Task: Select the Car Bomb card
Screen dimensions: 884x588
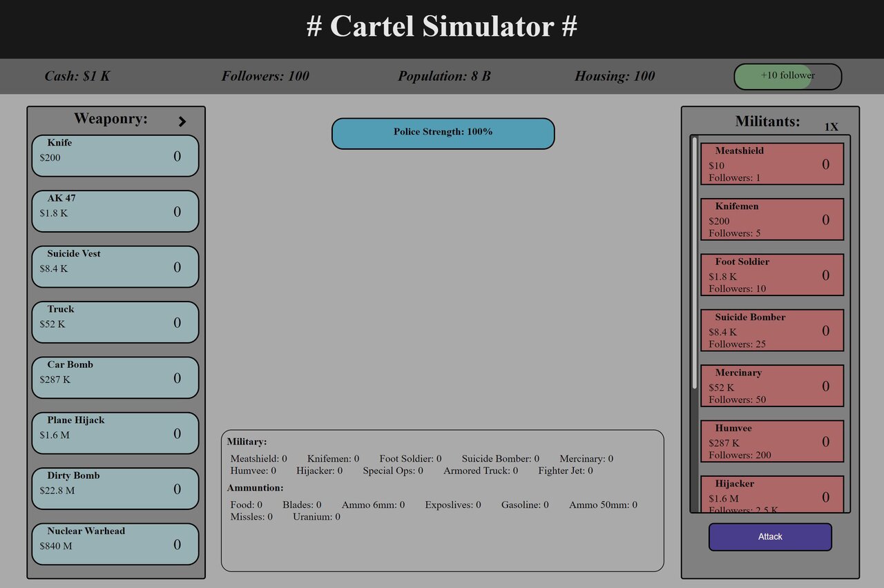Action: [115, 378]
